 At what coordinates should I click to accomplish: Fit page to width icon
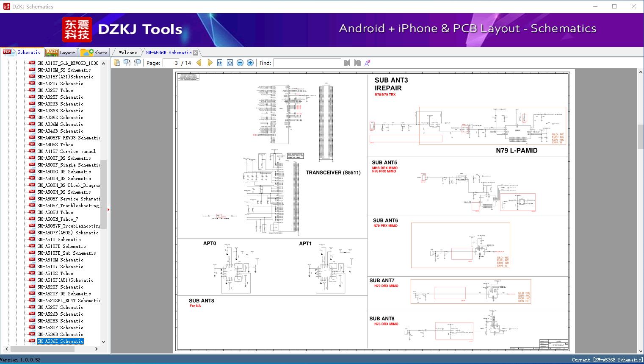coord(220,63)
